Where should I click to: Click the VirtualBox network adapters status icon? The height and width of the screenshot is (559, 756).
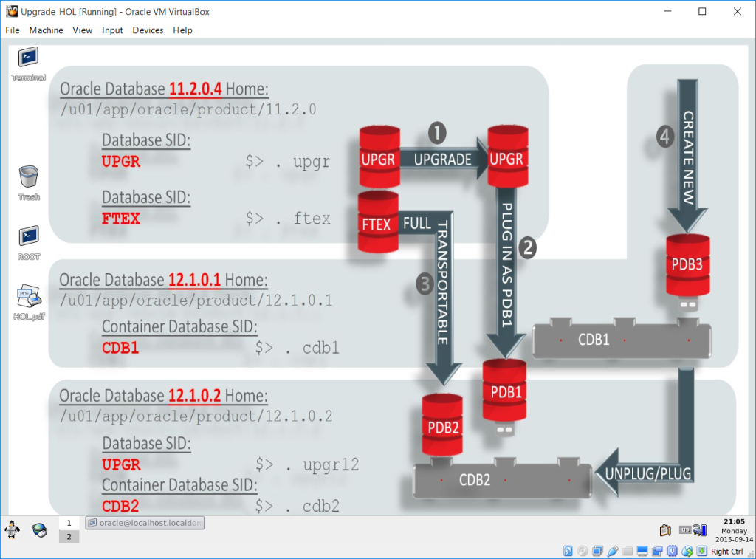598,551
